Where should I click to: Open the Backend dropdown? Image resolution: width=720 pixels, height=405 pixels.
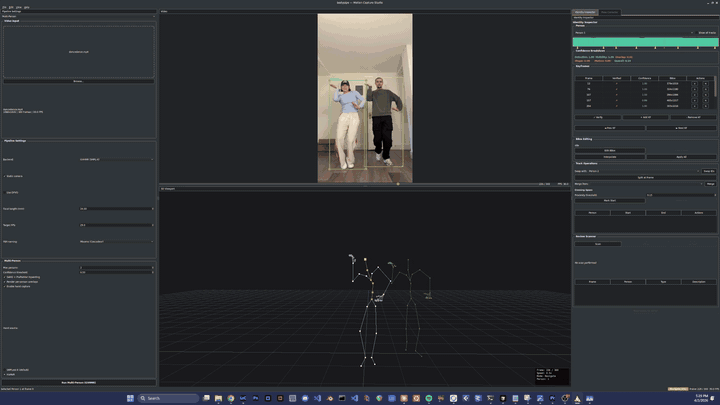(117, 159)
